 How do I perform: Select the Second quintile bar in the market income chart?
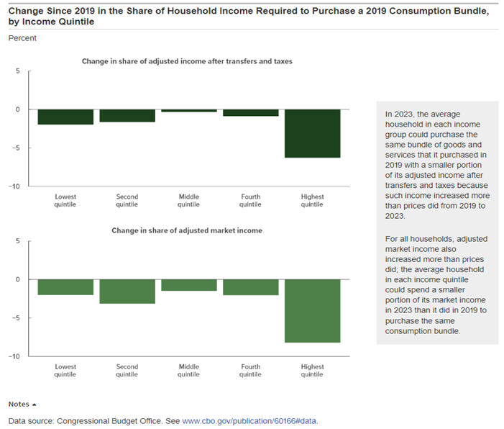pyautogui.click(x=127, y=291)
